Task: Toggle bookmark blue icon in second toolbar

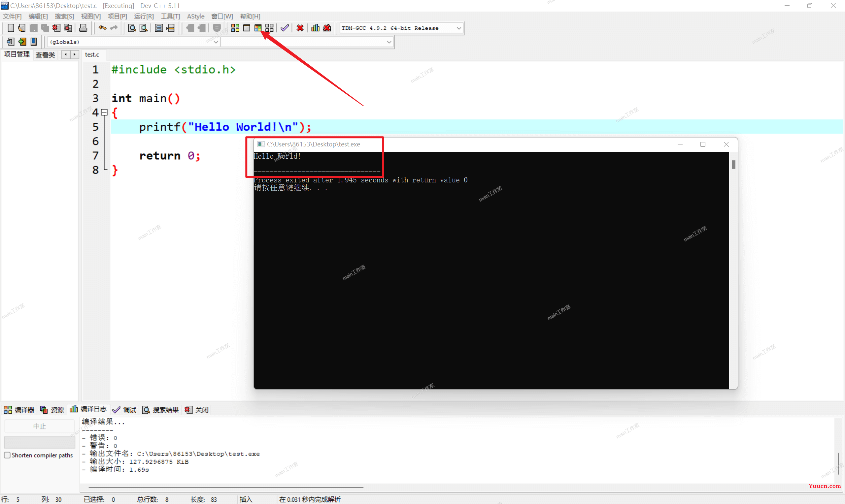Action: tap(34, 42)
